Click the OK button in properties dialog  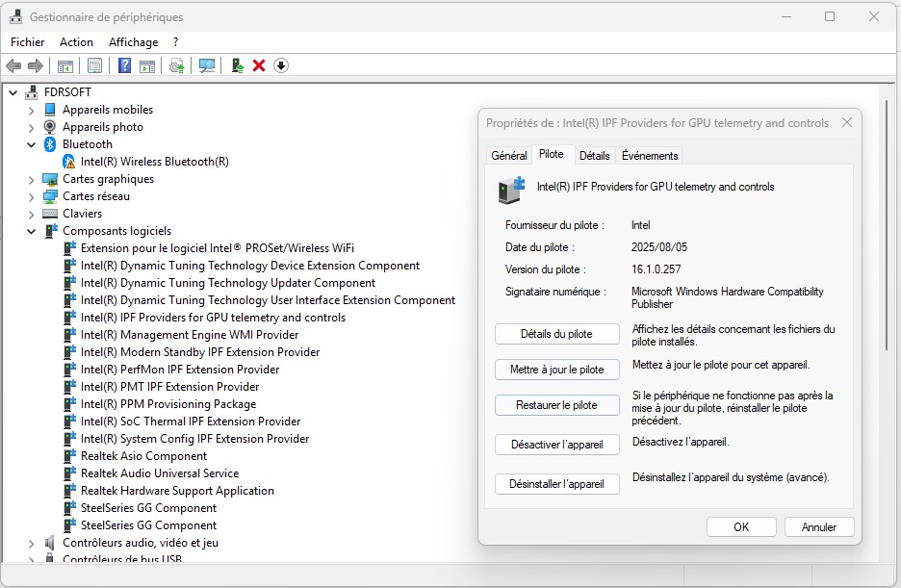pos(740,527)
